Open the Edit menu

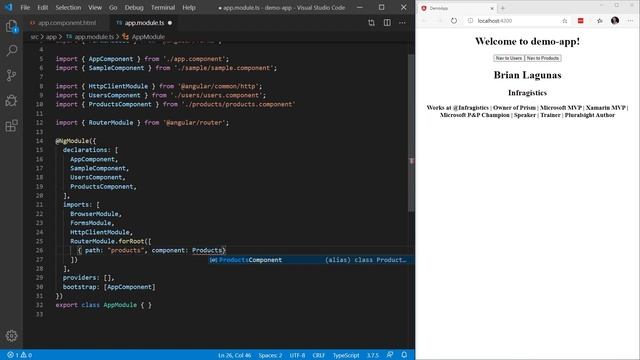42,7
